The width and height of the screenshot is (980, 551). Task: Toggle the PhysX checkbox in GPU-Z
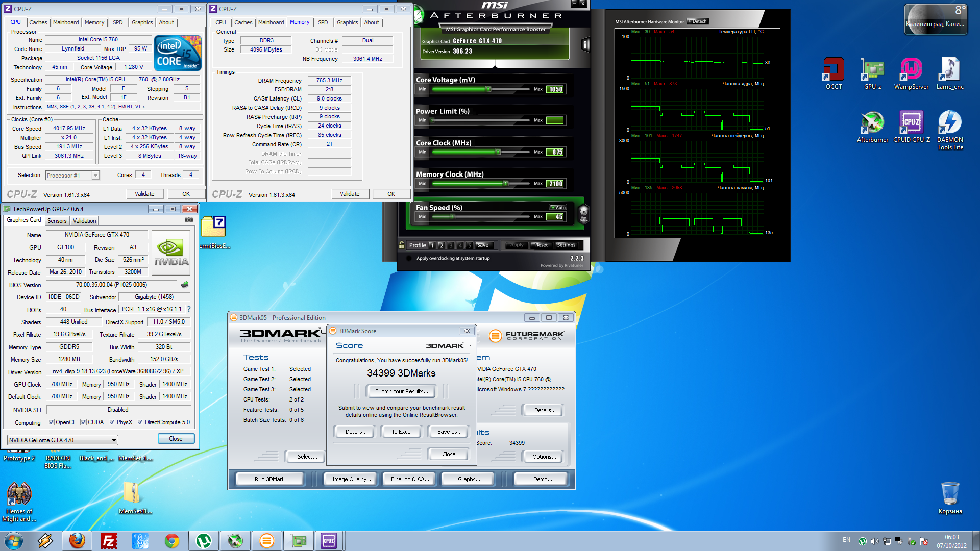point(112,422)
